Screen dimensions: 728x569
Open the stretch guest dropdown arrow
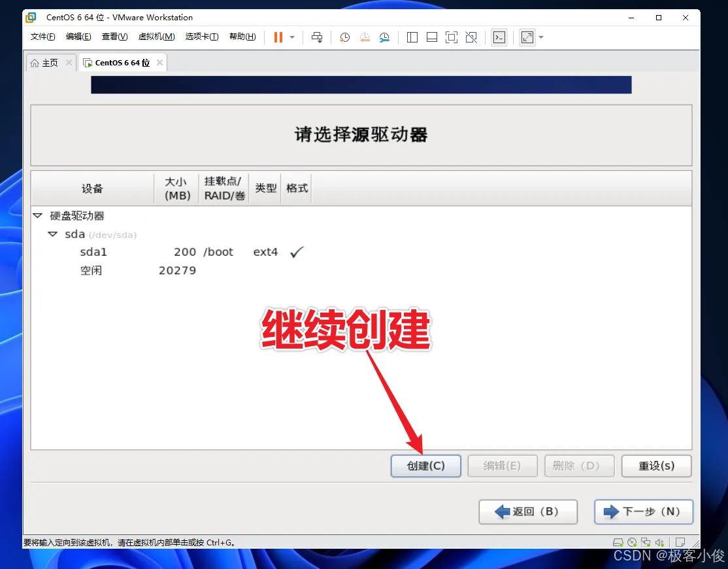click(x=541, y=37)
